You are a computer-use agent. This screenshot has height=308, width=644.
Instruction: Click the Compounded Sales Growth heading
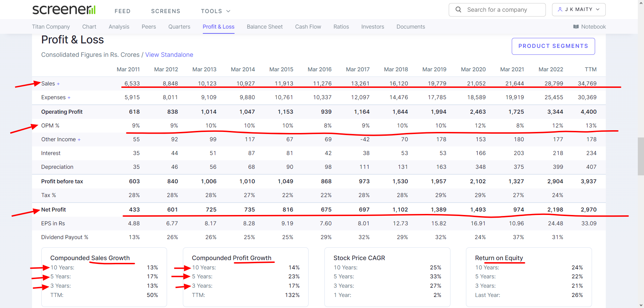(90, 258)
